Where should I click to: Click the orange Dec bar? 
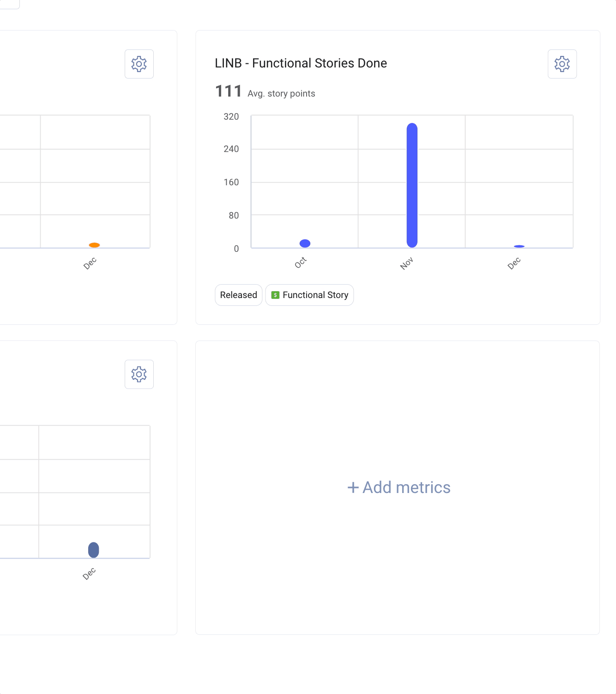94,245
